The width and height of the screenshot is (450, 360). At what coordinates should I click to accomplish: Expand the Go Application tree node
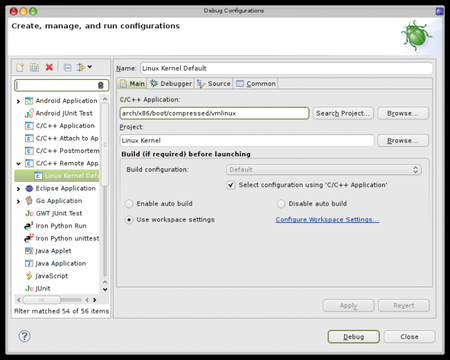tap(18, 201)
